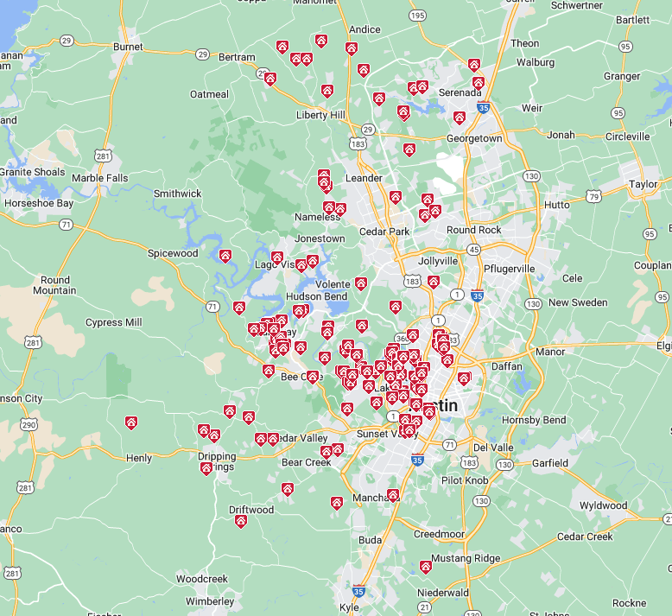Click the I-35 shield near Georgetown
Image resolution: width=672 pixels, height=616 pixels.
click(x=484, y=108)
